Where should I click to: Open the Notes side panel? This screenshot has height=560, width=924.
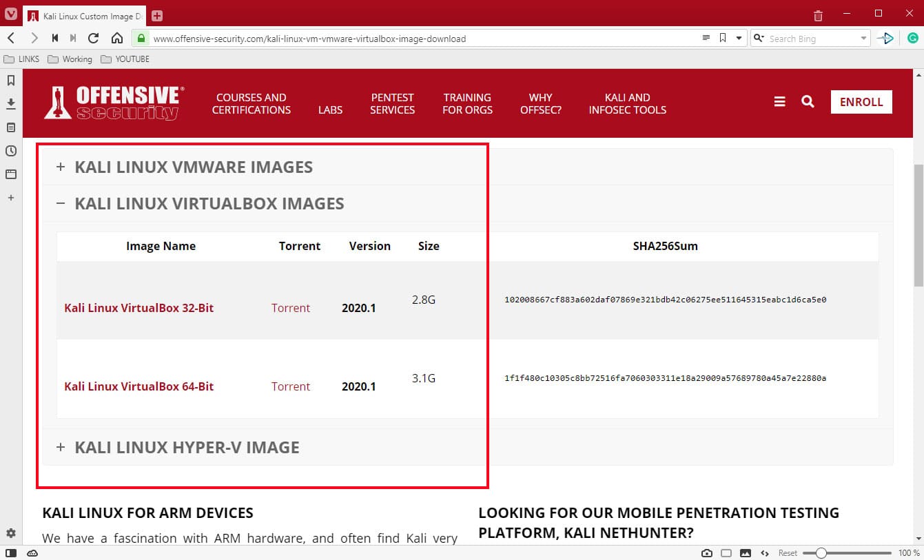tap(11, 127)
